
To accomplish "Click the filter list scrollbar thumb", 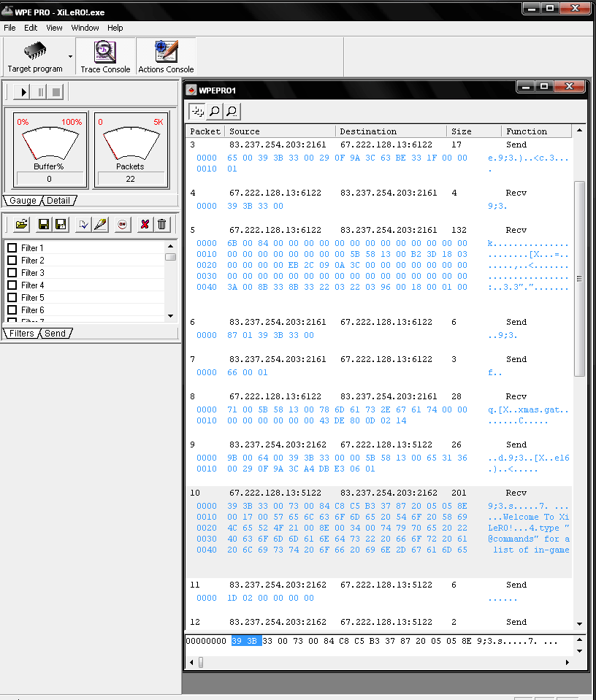I will tap(170, 257).
